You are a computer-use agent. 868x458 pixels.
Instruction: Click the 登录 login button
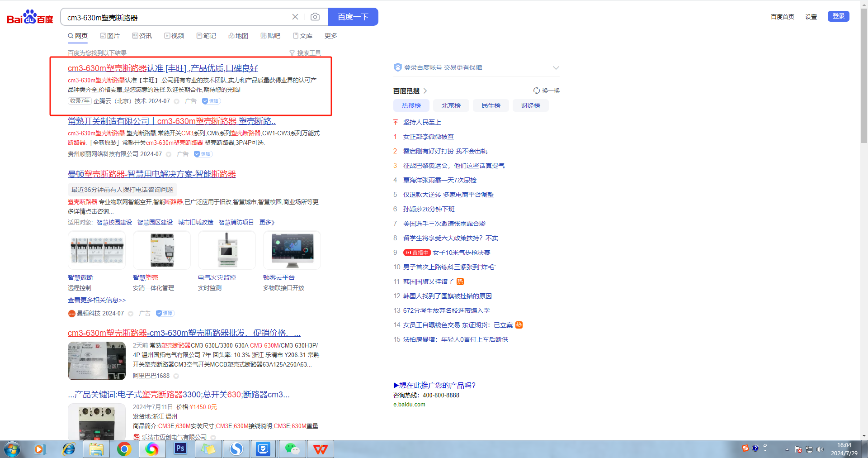(x=838, y=16)
